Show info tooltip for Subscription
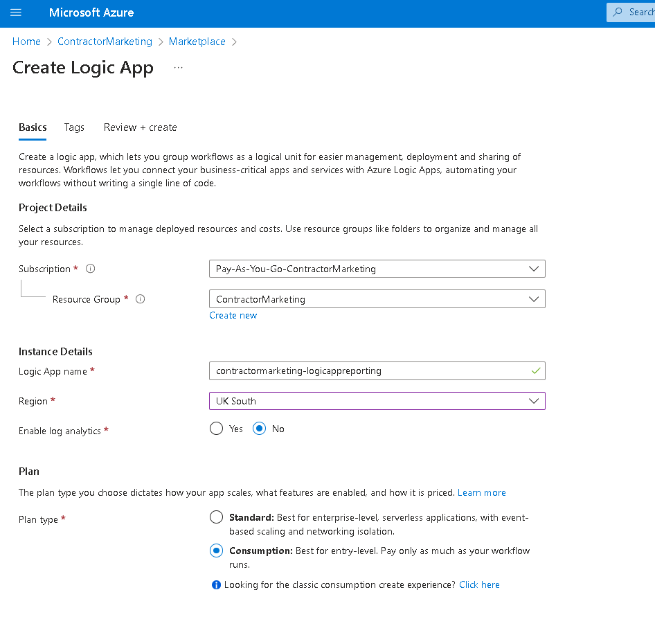The width and height of the screenshot is (655, 644). pos(90,269)
